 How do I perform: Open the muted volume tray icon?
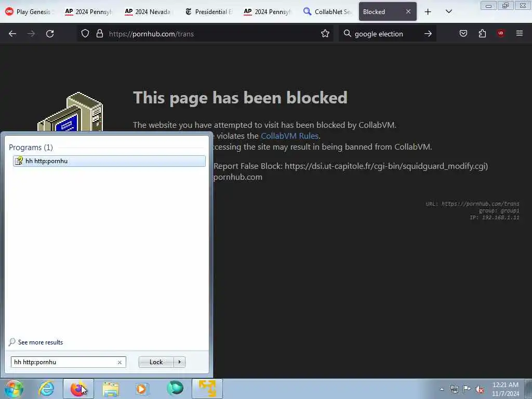click(x=480, y=389)
